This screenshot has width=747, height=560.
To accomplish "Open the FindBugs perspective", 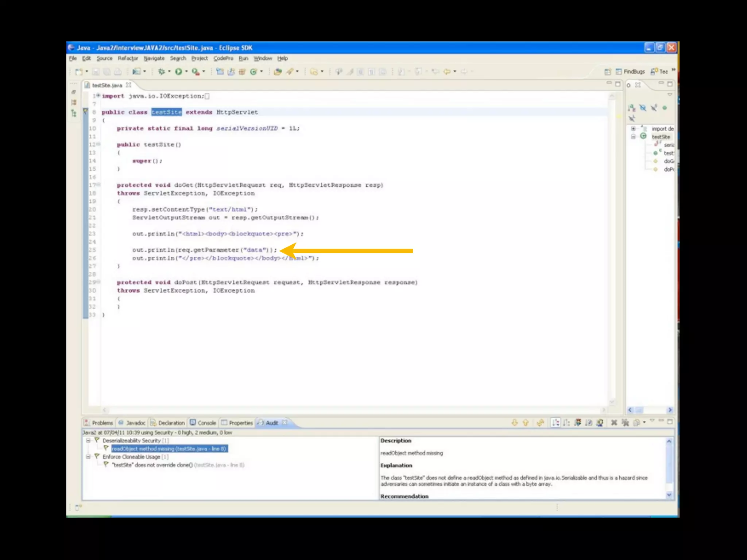I will click(x=630, y=72).
